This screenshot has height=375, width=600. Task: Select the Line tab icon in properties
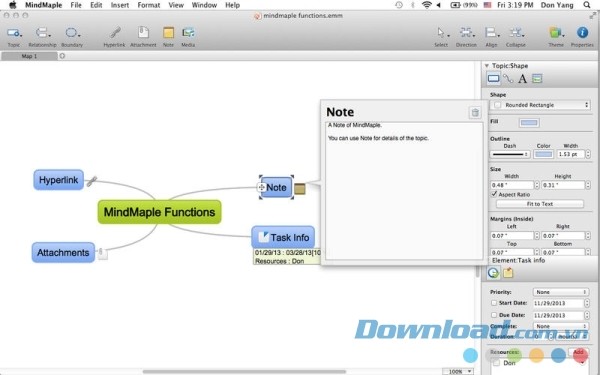[508, 79]
